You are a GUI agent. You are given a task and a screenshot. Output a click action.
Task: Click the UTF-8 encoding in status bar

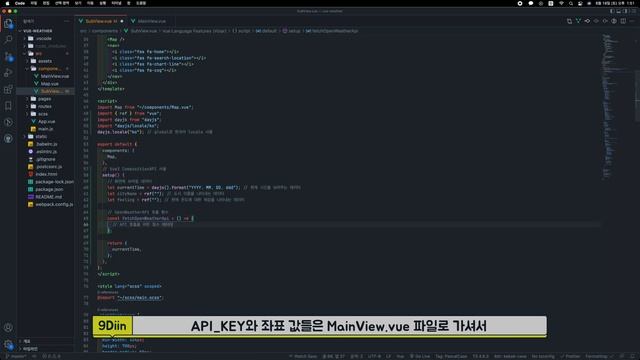point(374,356)
